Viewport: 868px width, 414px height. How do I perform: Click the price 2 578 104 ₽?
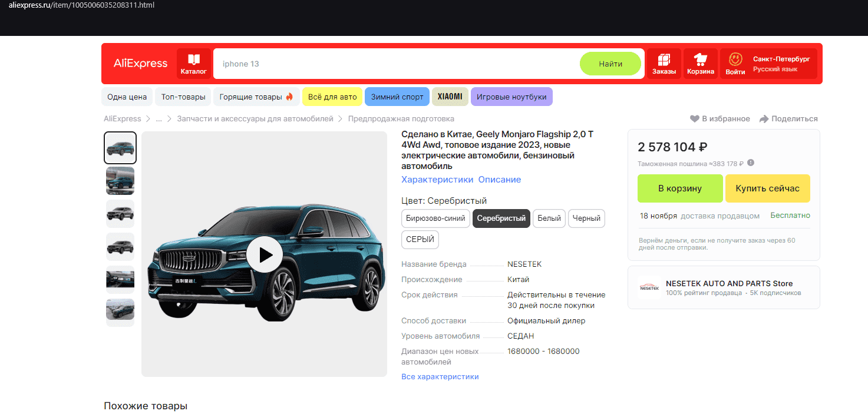pos(672,147)
